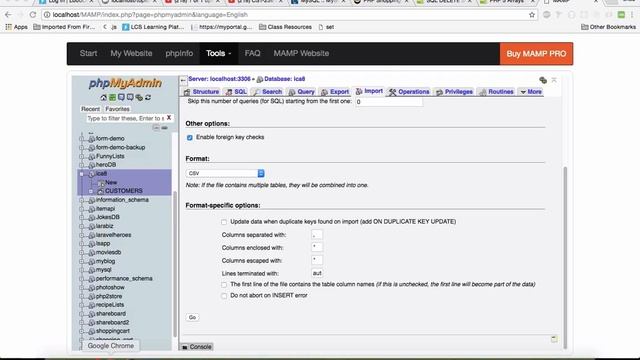
Task: Uncheck Enable foreign key checks
Action: (189, 138)
